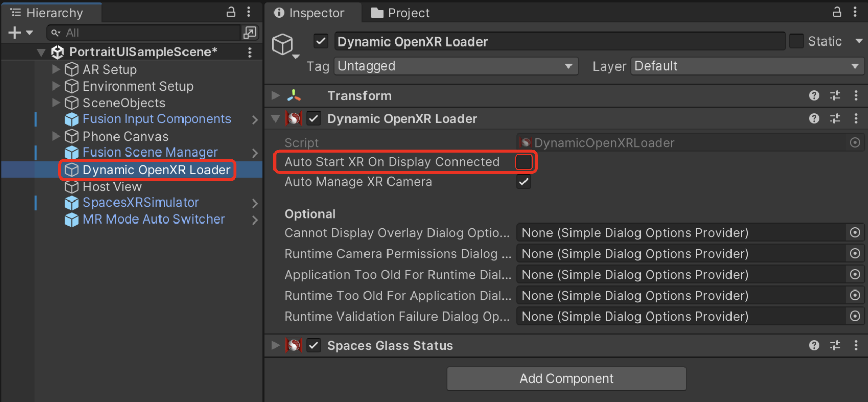Image resolution: width=868 pixels, height=402 pixels.
Task: Open picker for Runtime Too Old For Application
Action: [855, 295]
